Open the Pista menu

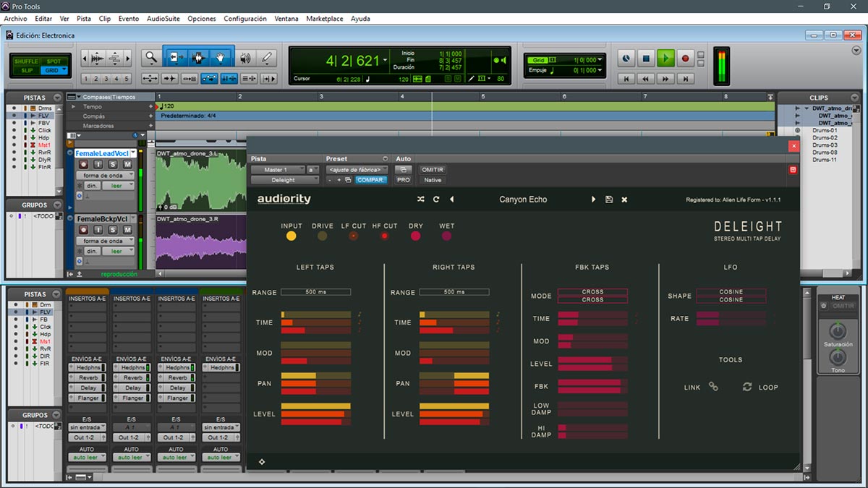pos(84,19)
